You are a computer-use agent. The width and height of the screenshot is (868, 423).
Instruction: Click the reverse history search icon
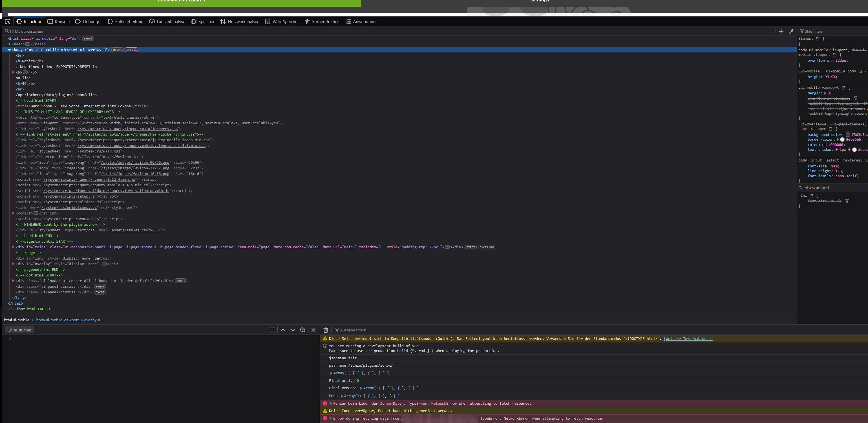302,330
